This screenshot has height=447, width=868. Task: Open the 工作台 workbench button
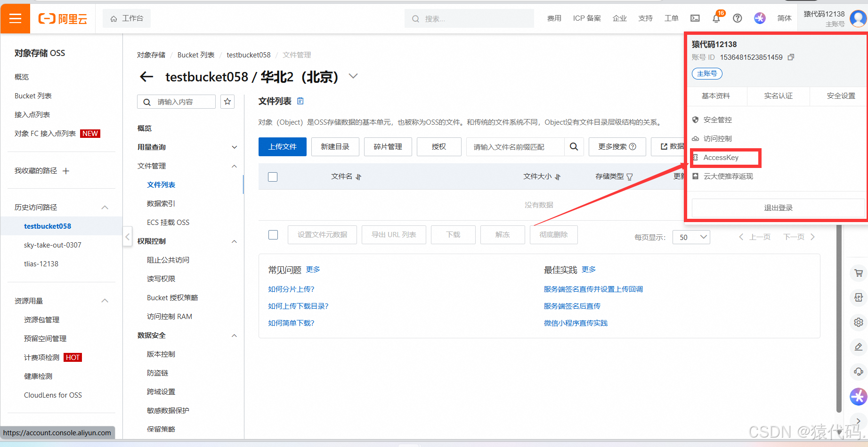click(127, 18)
